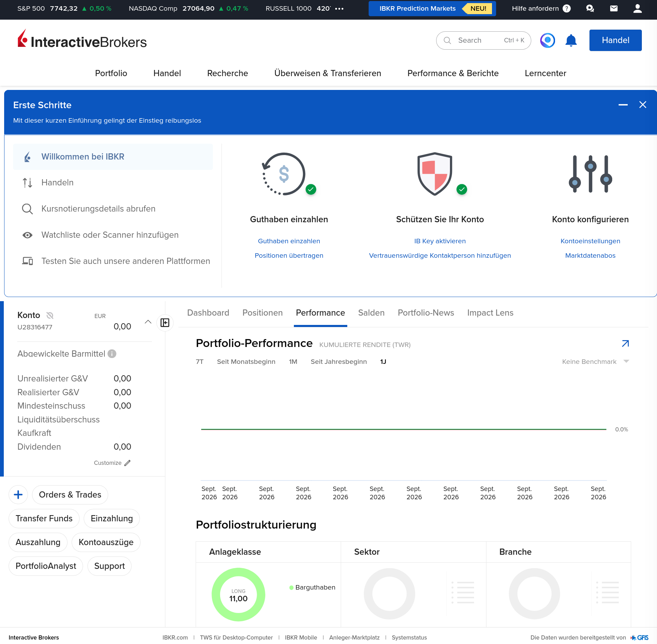Open info icon next to Abgewickelte Barmittel

click(112, 354)
